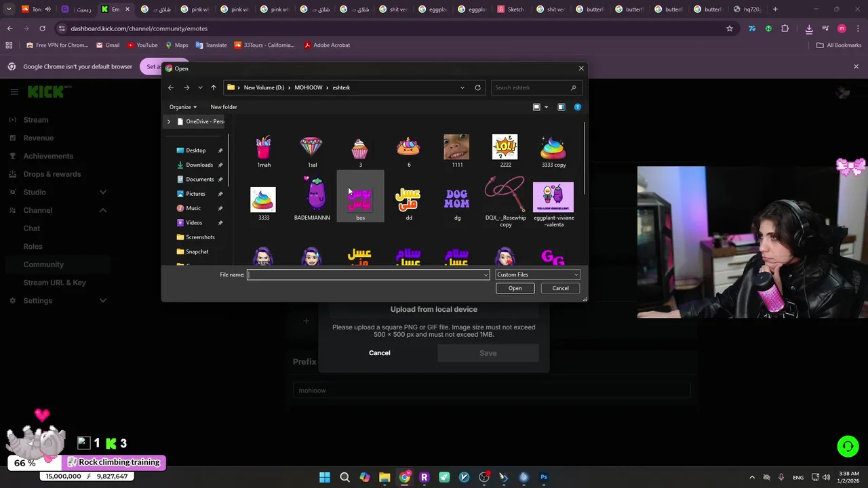This screenshot has height=488, width=868.
Task: Select the file named 6
Action: 408,150
